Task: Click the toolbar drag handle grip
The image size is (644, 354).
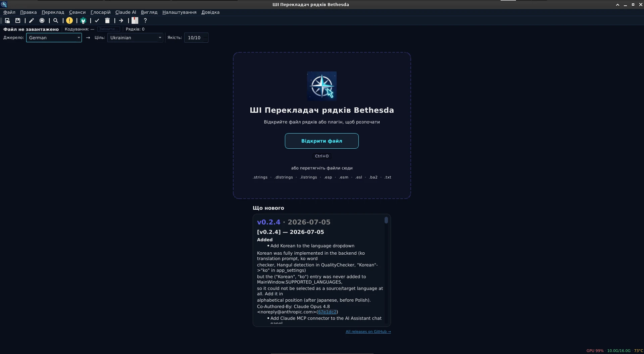Action: 1,20
